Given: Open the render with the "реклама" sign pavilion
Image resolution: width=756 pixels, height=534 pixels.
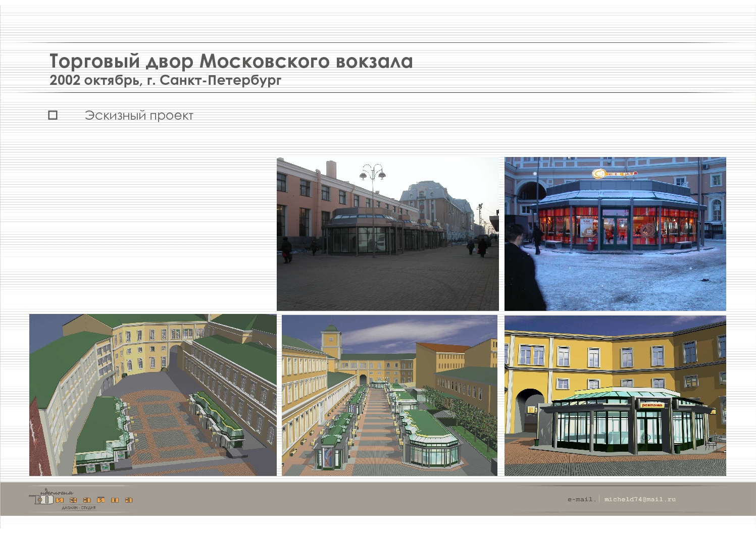Looking at the screenshot, I should click(615, 395).
